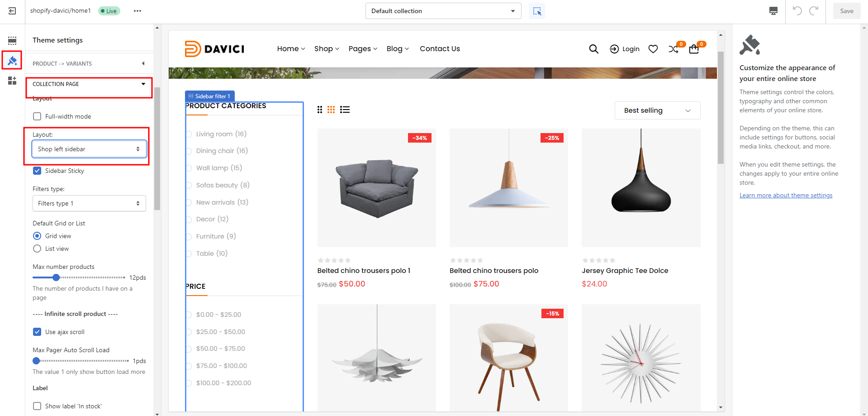This screenshot has height=416, width=868.
Task: Open the wishlist heart icon
Action: (x=653, y=49)
